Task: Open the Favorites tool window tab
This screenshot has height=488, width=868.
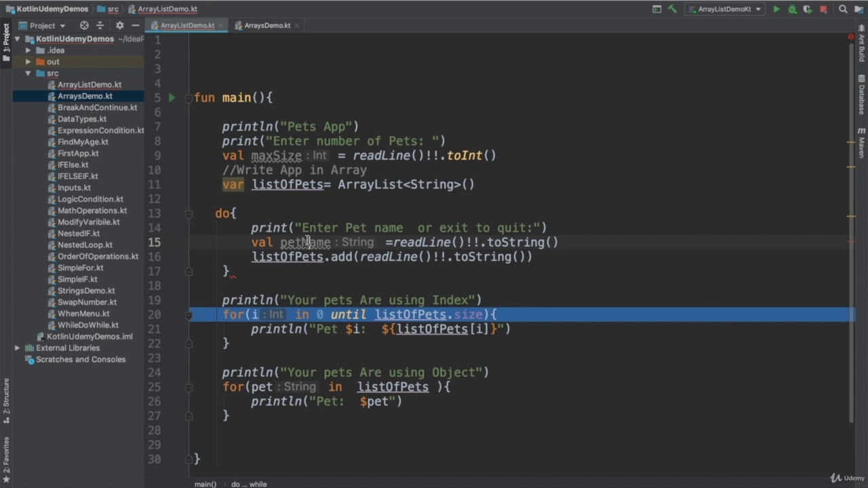Action: point(6,460)
